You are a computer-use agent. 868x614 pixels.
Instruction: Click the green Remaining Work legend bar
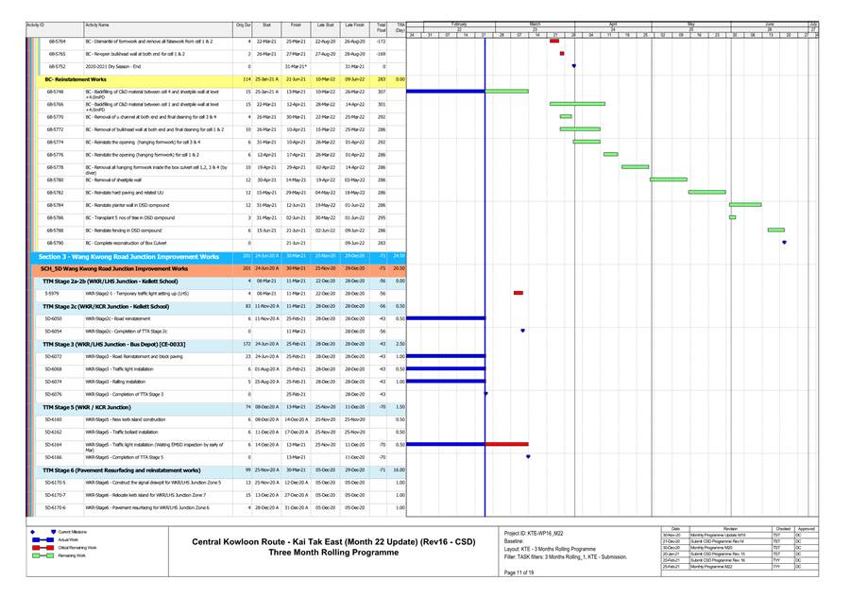pos(43,555)
